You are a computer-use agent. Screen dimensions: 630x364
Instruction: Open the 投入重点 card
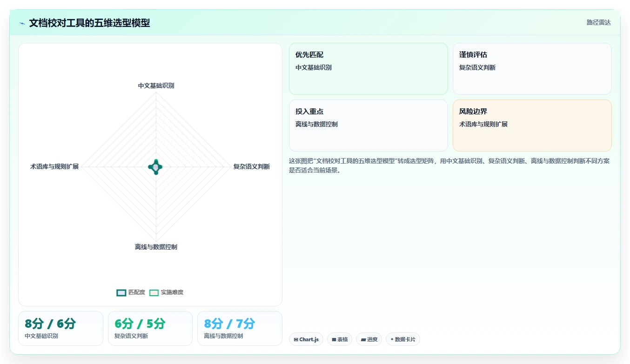368,126
